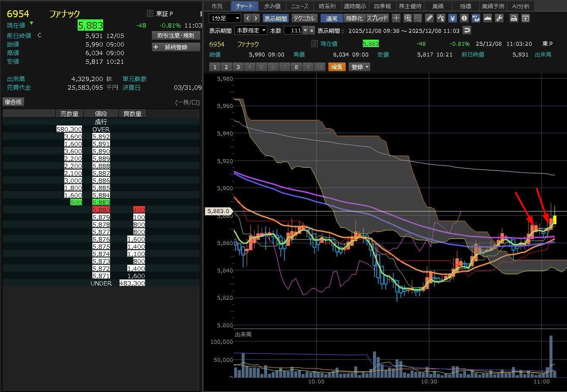Click the information (i) icon
This screenshot has height=392, width=567.
pyautogui.click(x=464, y=18)
